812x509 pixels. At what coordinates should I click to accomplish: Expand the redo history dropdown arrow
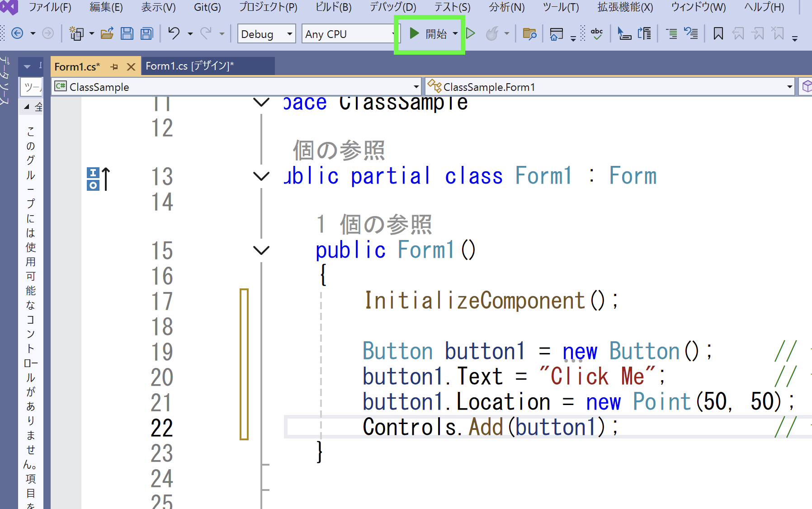point(222,34)
